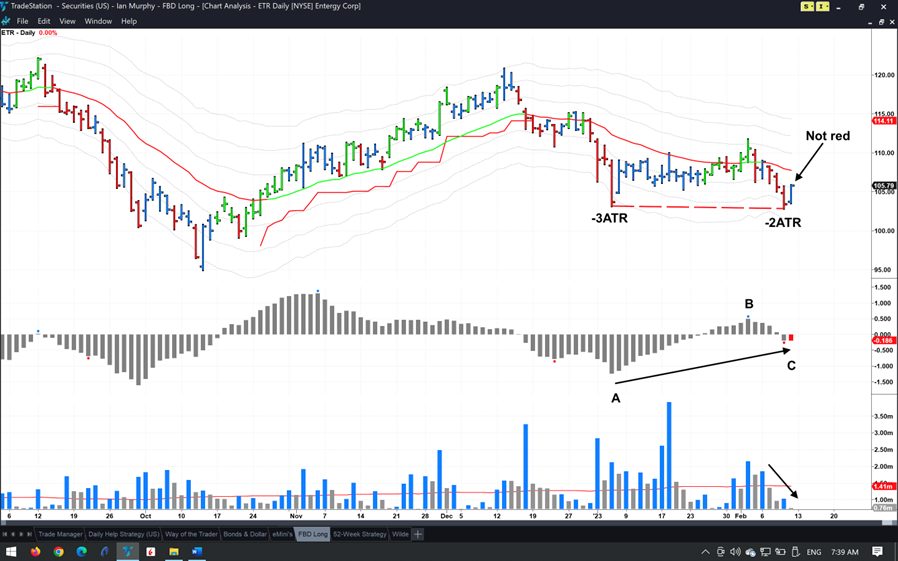Jump to last workspace tab arrow
898x561 pixels.
[29, 534]
